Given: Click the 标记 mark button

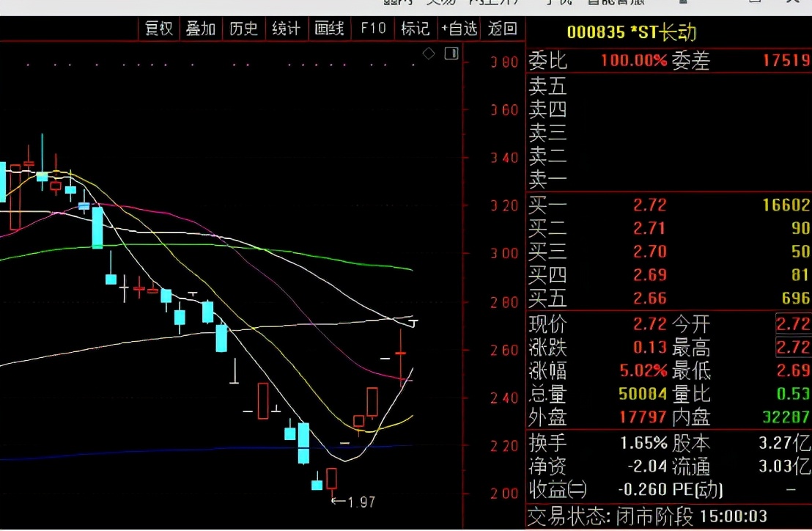Looking at the screenshot, I should [x=415, y=29].
